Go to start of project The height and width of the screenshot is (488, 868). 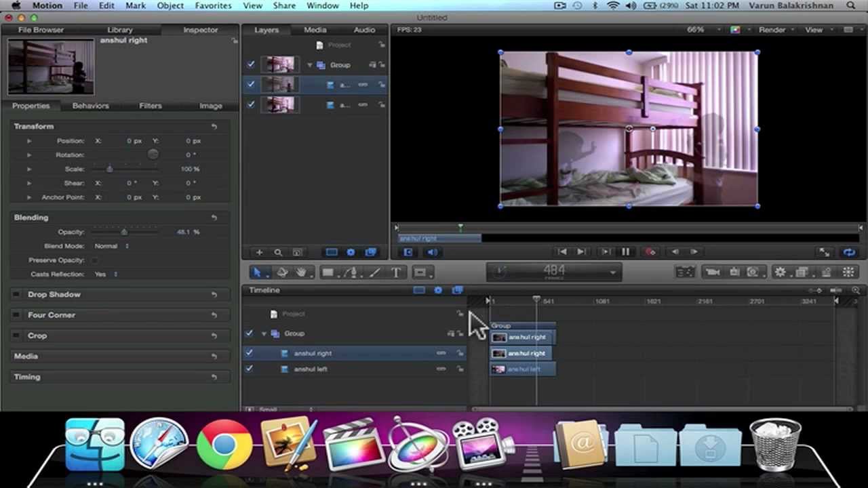[561, 251]
